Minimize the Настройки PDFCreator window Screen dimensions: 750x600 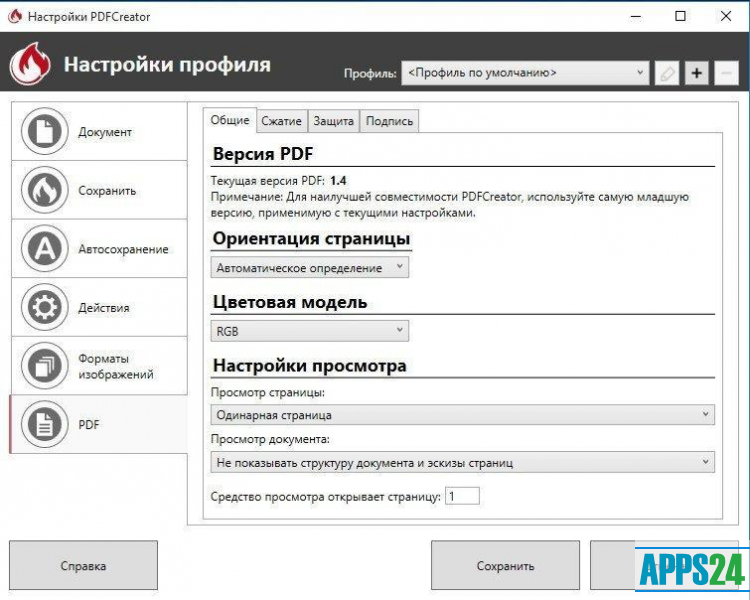coord(636,17)
